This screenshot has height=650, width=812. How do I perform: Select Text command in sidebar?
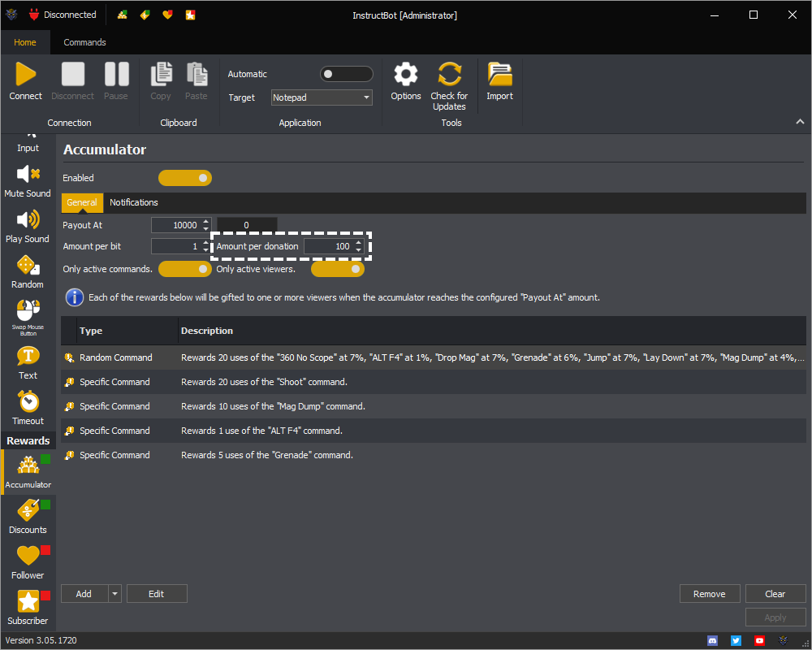point(28,363)
